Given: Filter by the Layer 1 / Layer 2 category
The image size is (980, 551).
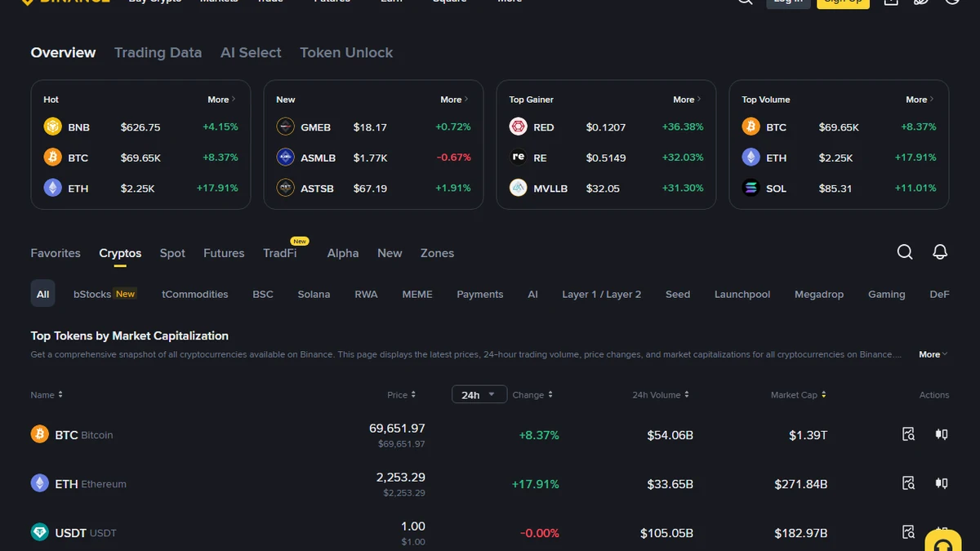Looking at the screenshot, I should 601,294.
